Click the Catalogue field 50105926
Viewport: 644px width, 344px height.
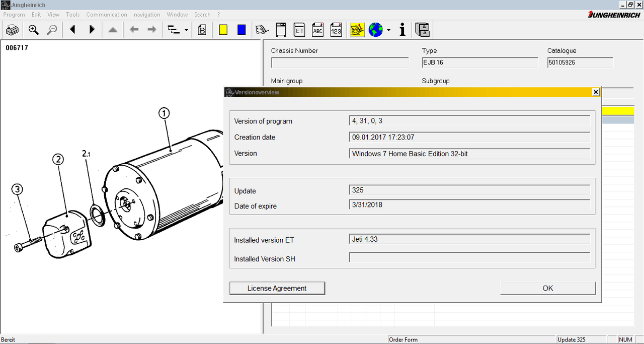coord(580,62)
